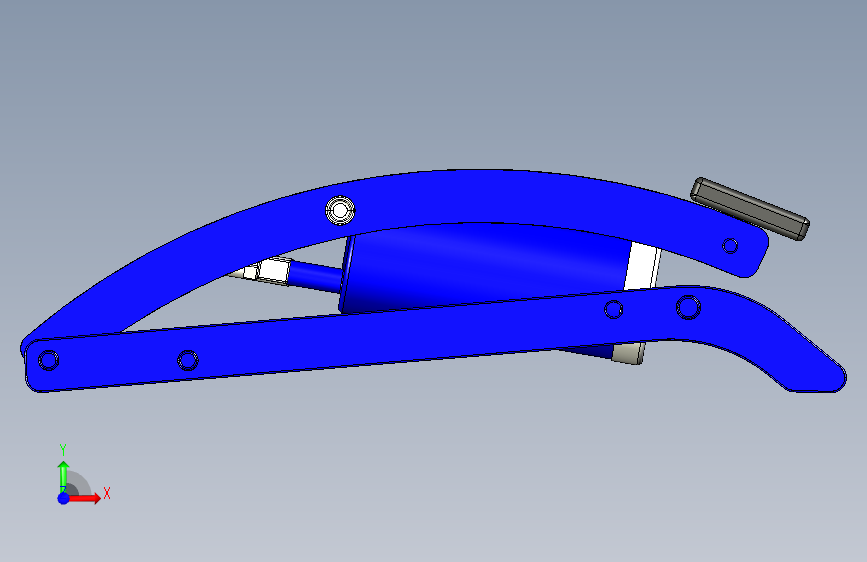Select the gray handle pad
This screenshot has height=562, width=867.
point(750,209)
